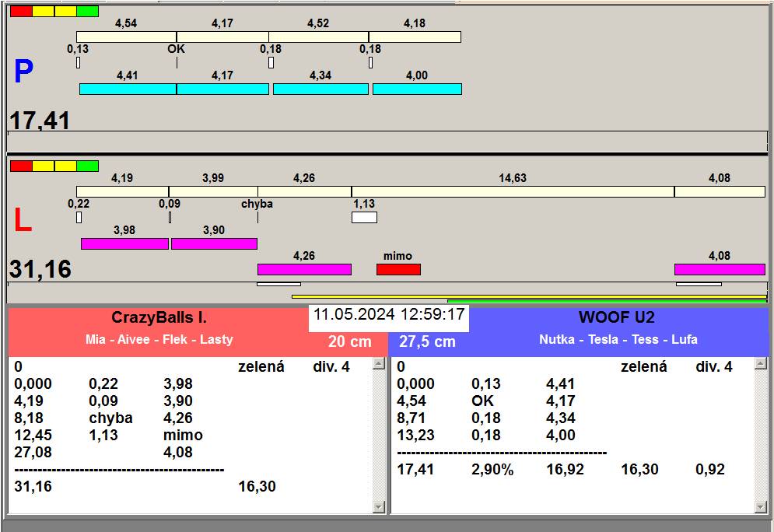Screen dimensions: 774x532
Task: Click the green start light in L lane
Action: tap(87, 166)
